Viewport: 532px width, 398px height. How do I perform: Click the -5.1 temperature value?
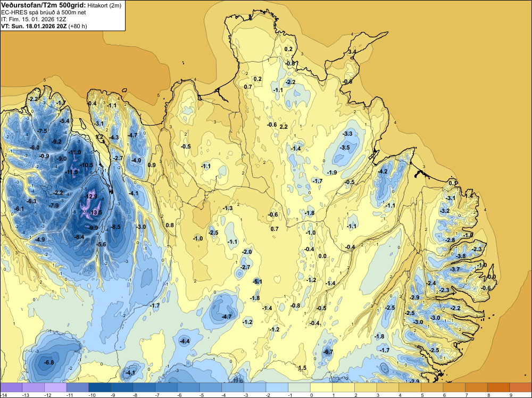[257, 281]
